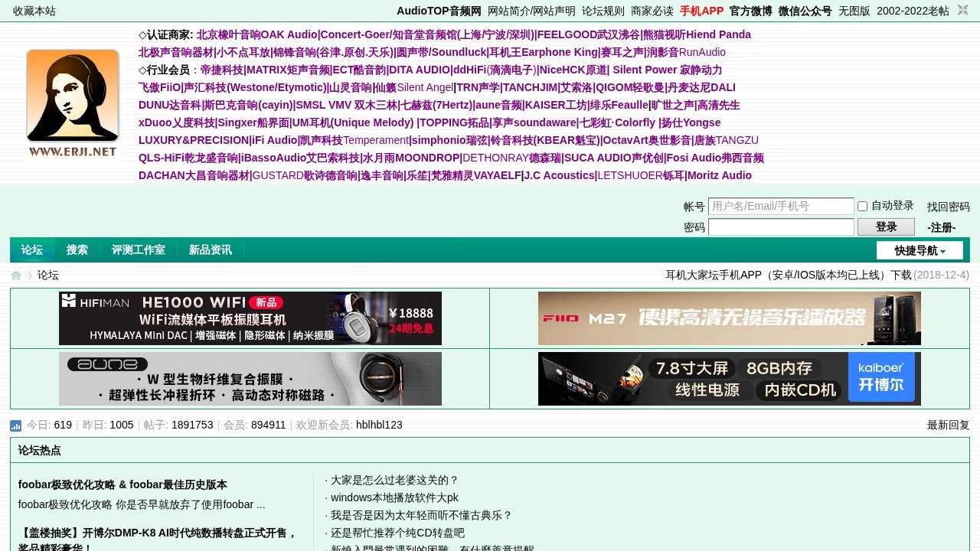Open foobar极致优化攻略 hot thread title
Image resolution: width=980 pixels, height=551 pixels.
coord(122,484)
